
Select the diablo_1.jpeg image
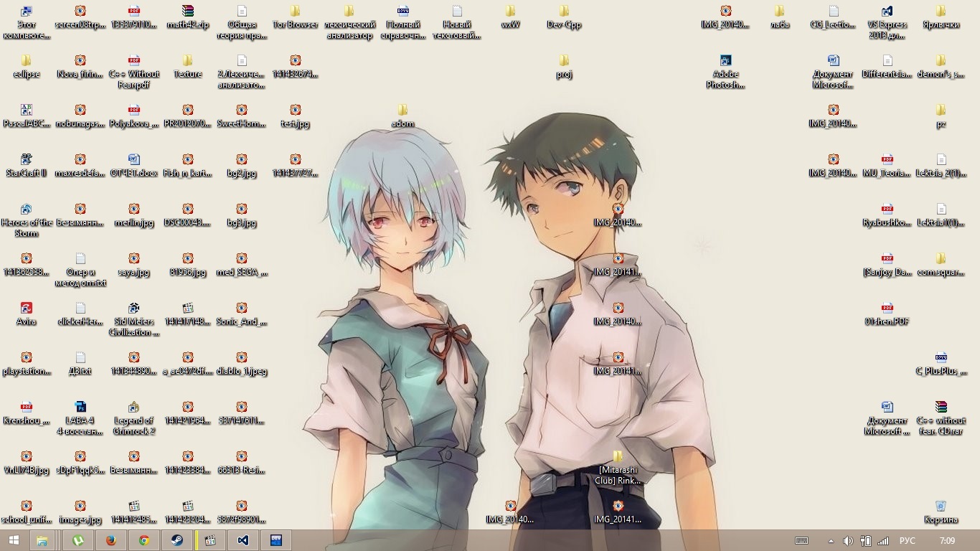point(242,364)
